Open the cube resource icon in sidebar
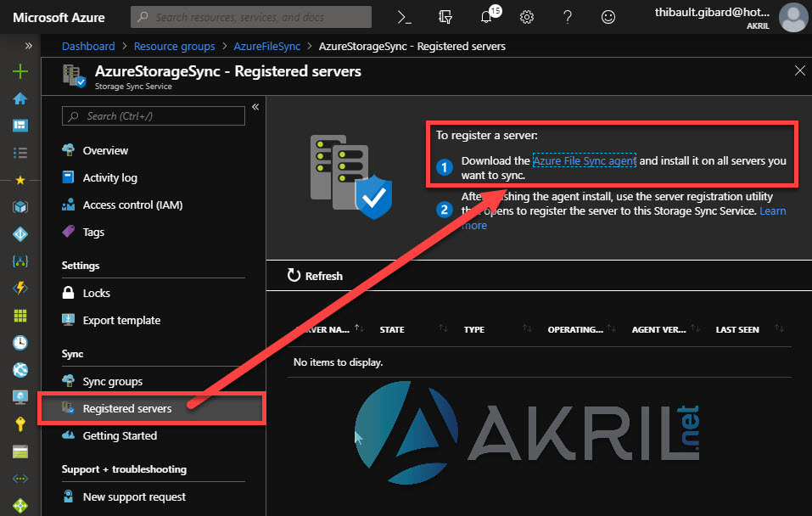Image resolution: width=812 pixels, height=516 pixels. pos(20,207)
